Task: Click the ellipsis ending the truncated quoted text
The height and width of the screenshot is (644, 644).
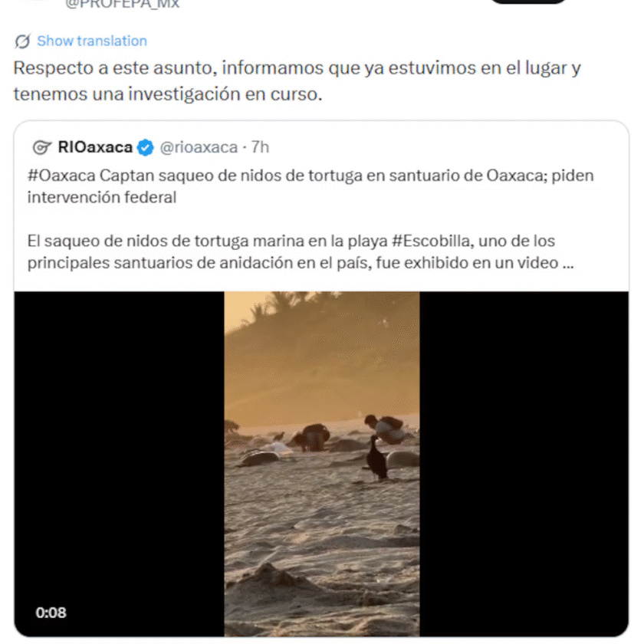Action: (568, 263)
